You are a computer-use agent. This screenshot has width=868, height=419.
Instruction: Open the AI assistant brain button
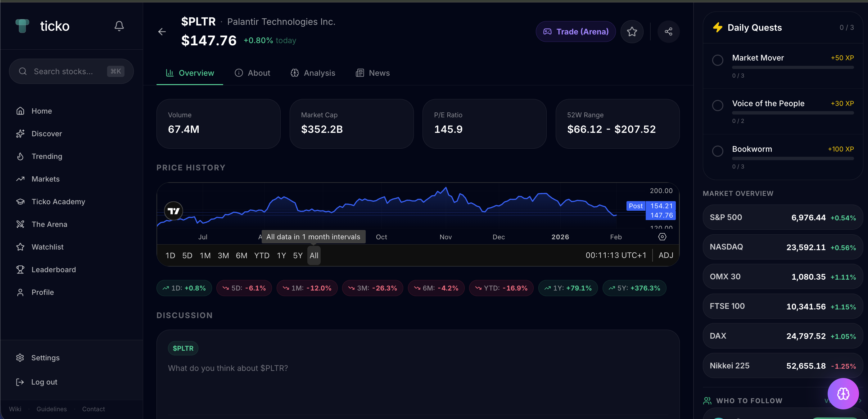[843, 394]
